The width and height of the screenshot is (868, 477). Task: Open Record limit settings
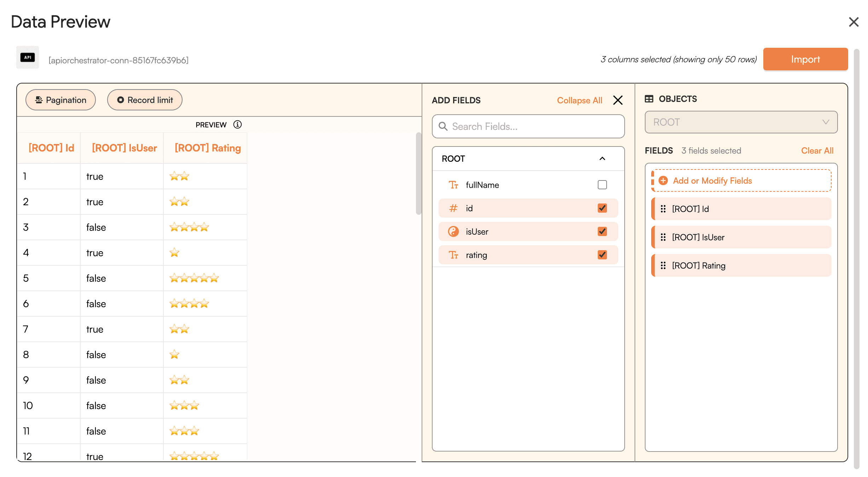(x=145, y=100)
